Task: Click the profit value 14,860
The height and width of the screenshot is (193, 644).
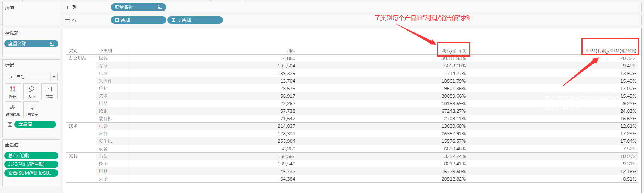Action: (288, 58)
